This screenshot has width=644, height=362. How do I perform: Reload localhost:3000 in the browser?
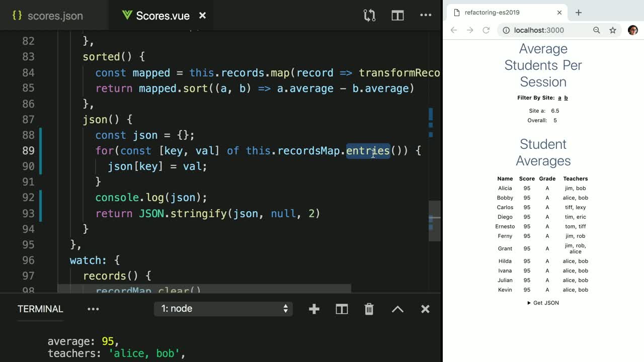click(x=486, y=30)
